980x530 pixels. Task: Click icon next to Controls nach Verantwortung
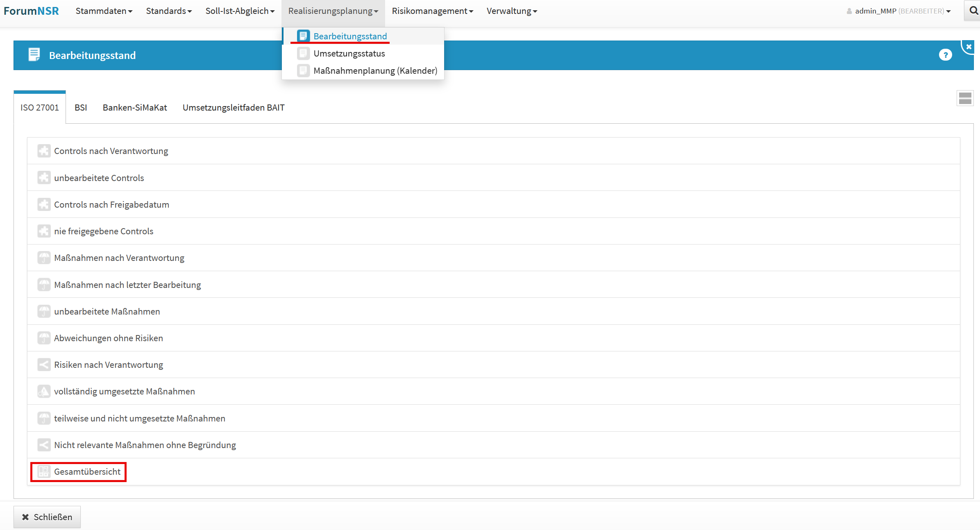44,151
